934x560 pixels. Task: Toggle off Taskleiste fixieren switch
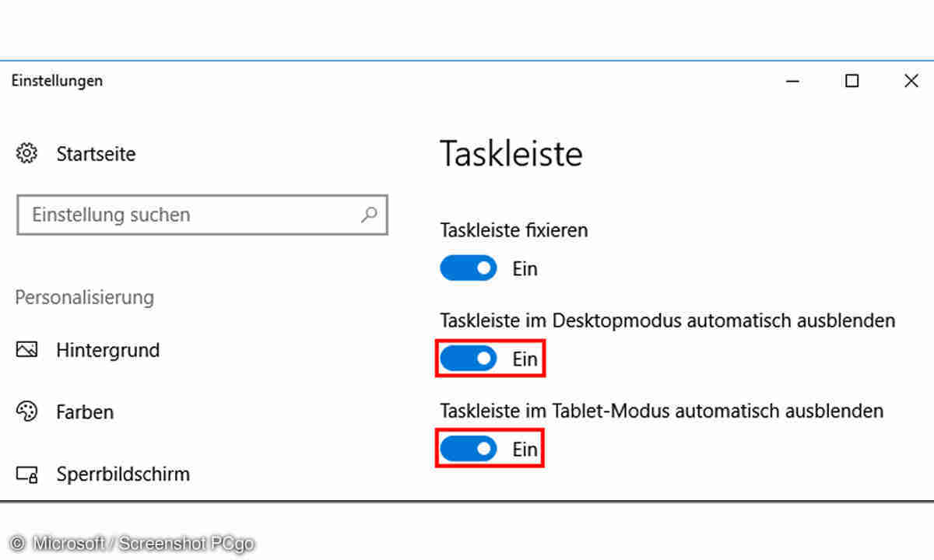tap(469, 268)
